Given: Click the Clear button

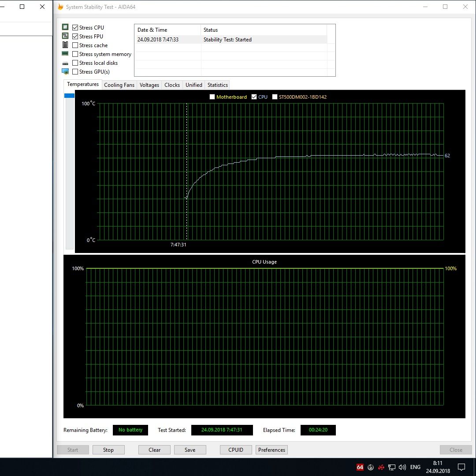Looking at the screenshot, I should [155, 450].
